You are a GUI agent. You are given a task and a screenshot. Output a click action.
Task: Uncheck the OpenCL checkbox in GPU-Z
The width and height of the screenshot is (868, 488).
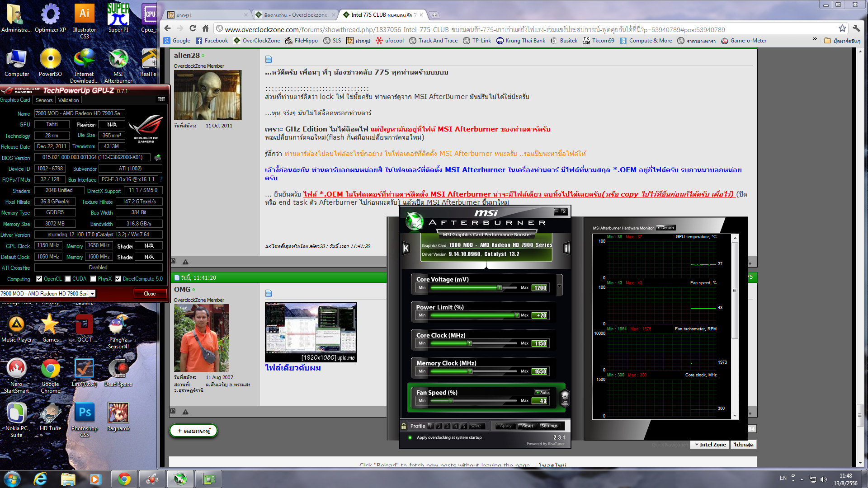pyautogui.click(x=39, y=279)
